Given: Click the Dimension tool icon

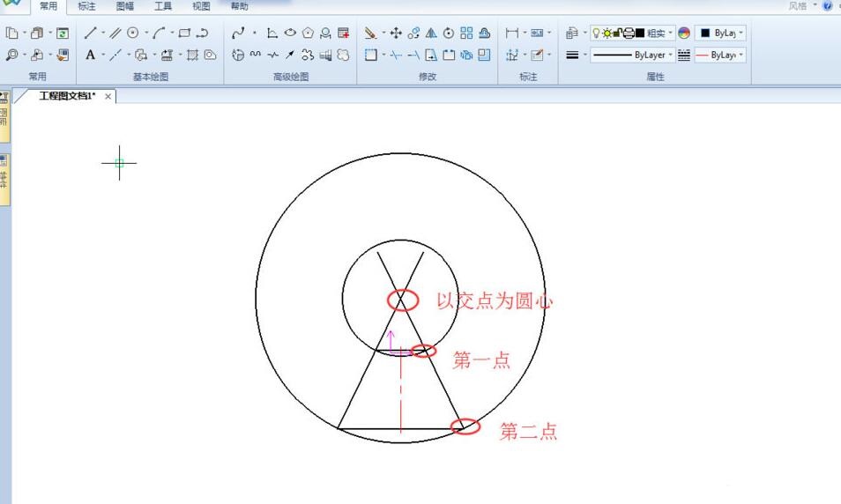Looking at the screenshot, I should coord(511,33).
